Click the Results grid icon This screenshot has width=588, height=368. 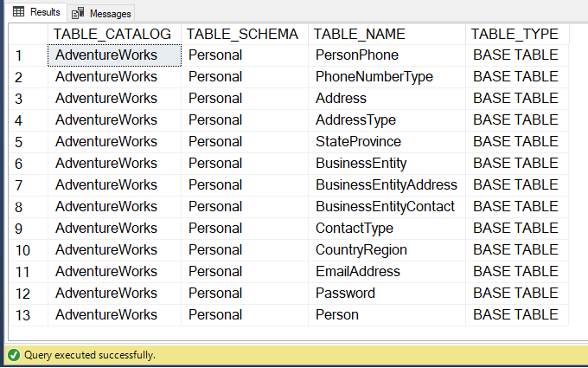click(18, 12)
